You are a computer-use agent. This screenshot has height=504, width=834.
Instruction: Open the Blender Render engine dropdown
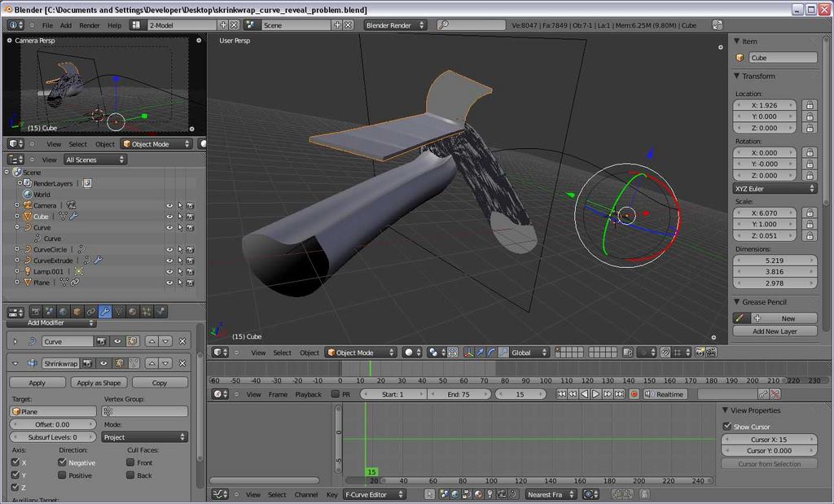tap(395, 25)
